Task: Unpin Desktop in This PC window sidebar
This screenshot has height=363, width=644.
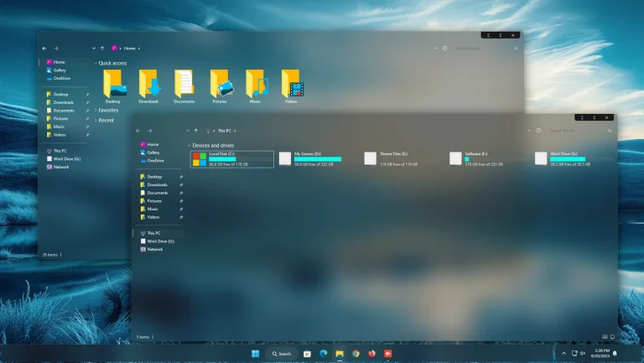Action: click(181, 177)
